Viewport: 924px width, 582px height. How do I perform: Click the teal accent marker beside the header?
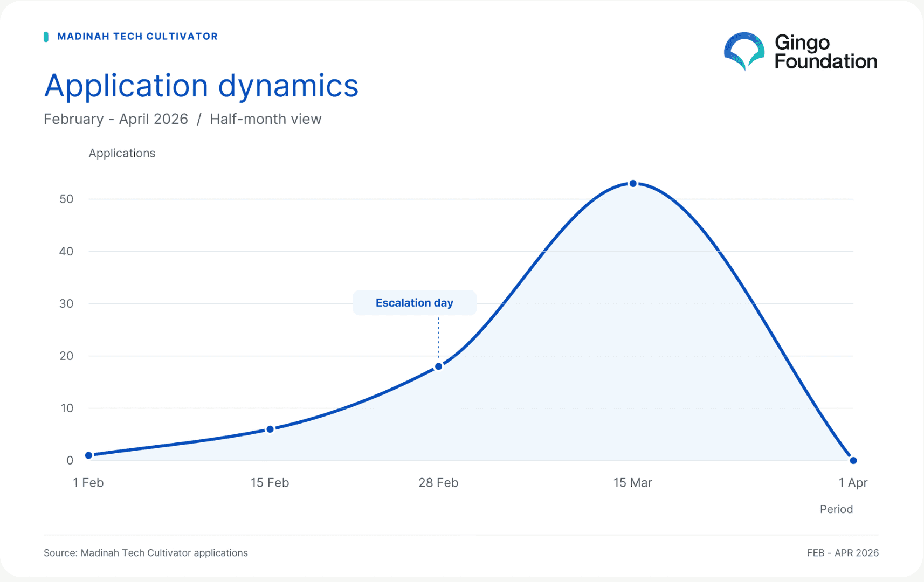46,37
